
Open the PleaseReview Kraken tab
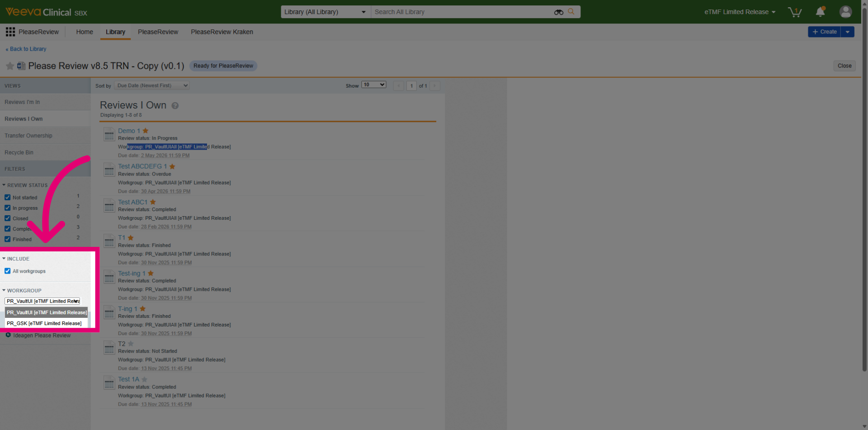(x=222, y=32)
